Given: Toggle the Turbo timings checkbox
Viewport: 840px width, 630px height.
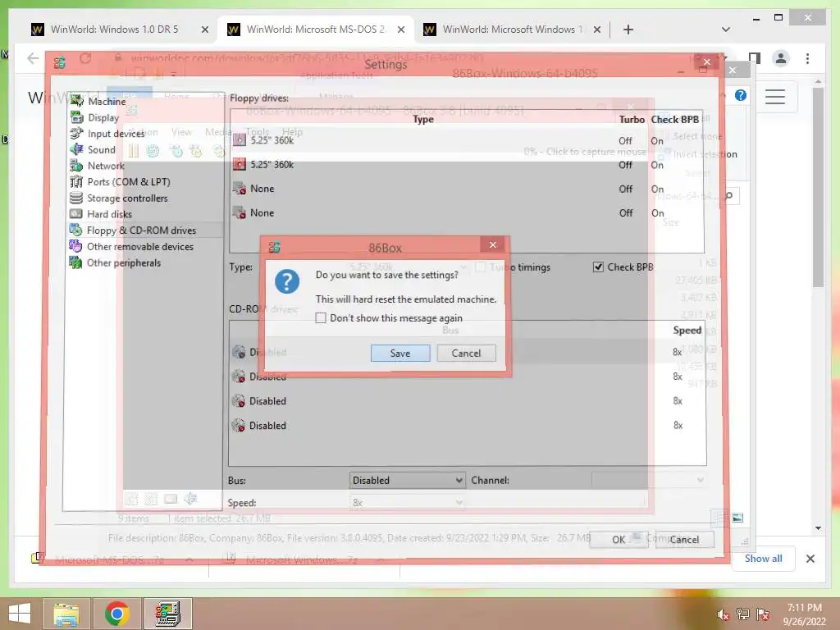Looking at the screenshot, I should [x=481, y=267].
